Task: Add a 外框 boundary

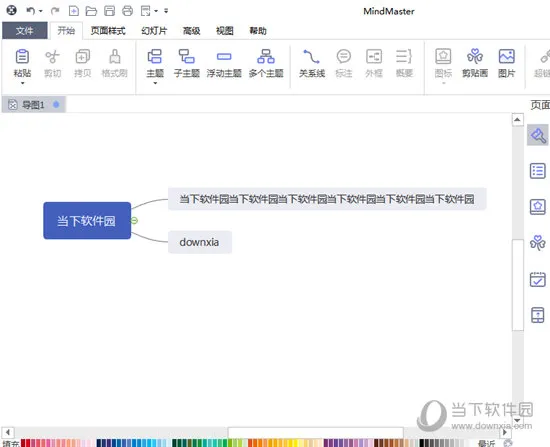Action: pyautogui.click(x=374, y=63)
